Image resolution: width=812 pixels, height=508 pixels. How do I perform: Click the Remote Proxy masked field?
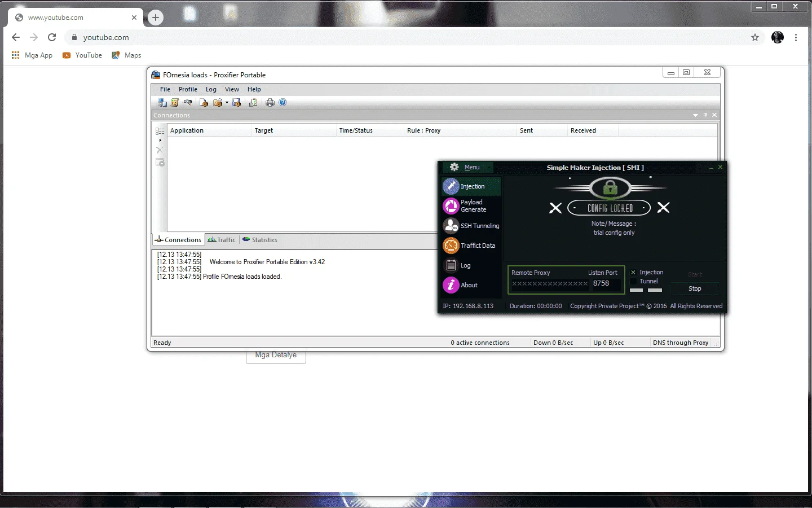tap(550, 284)
